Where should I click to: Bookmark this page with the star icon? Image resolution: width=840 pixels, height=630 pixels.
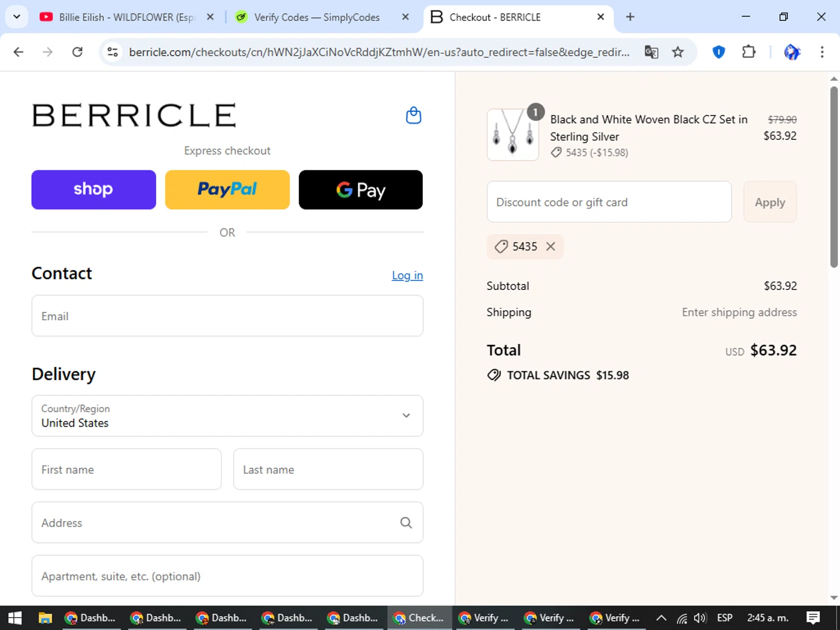pos(678,52)
